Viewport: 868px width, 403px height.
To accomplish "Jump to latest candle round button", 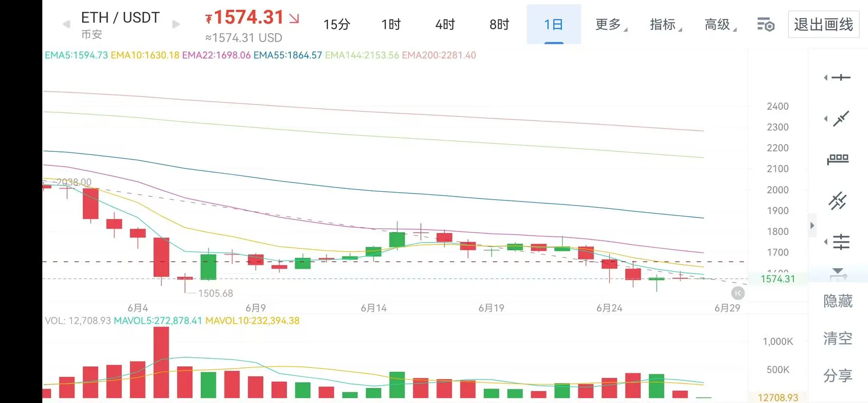I will click(738, 293).
